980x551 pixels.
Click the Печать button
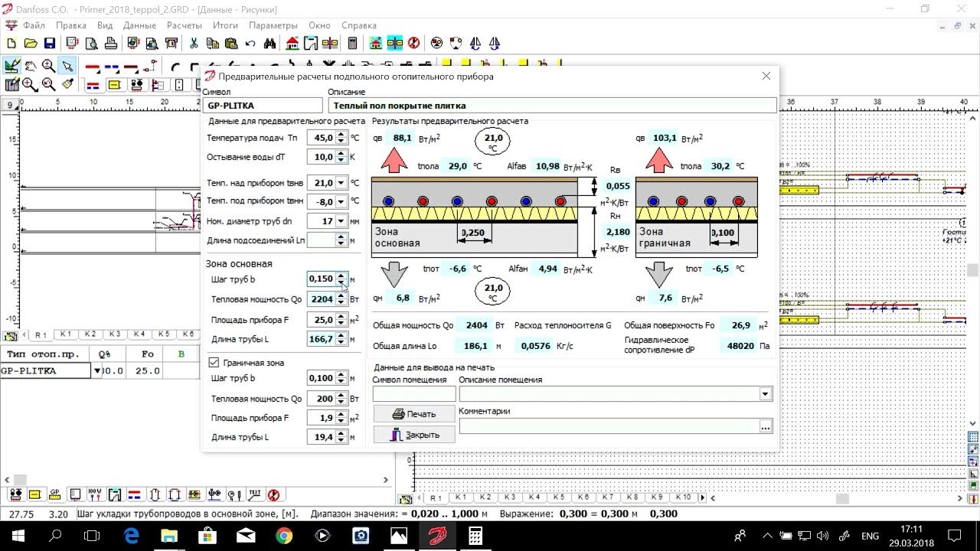coord(414,414)
